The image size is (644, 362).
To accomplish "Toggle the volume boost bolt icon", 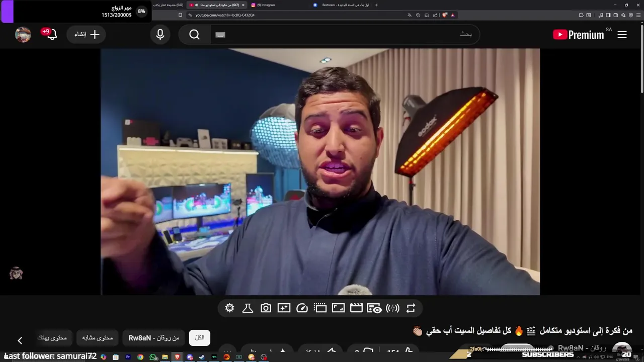I will point(392,308).
